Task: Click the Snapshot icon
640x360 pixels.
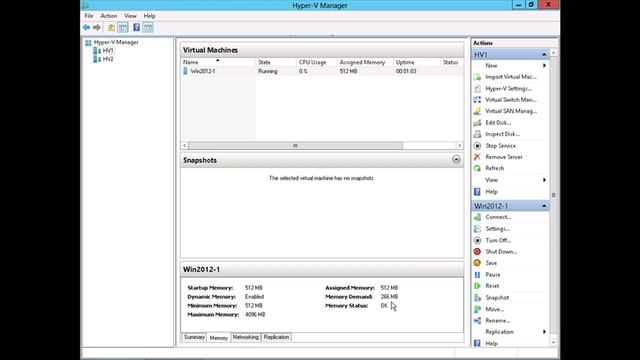Action: [477, 298]
